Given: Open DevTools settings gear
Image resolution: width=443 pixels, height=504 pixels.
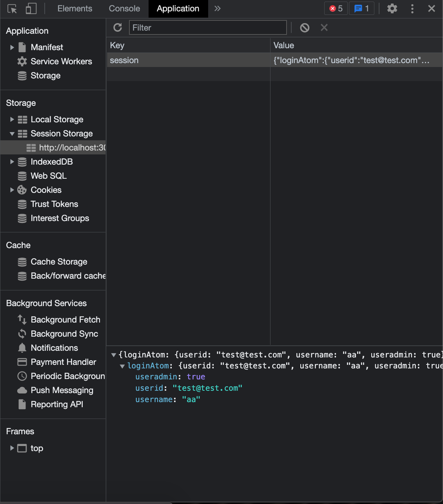Looking at the screenshot, I should coord(392,9).
